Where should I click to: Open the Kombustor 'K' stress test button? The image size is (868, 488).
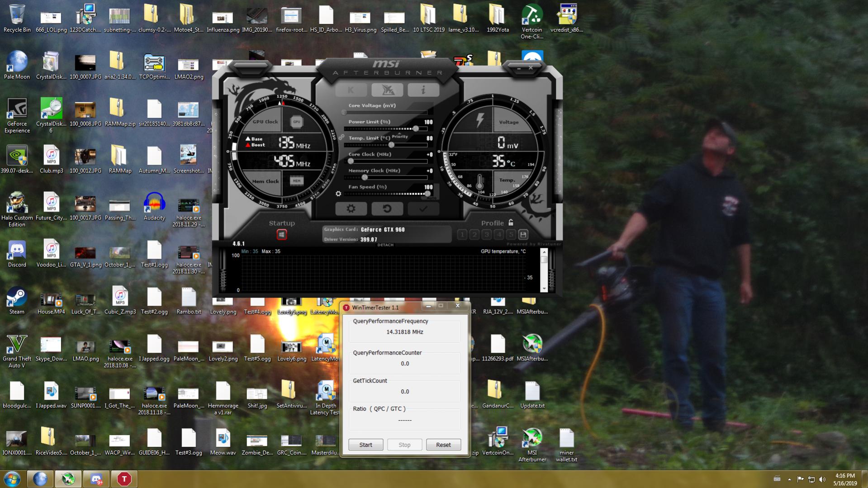[351, 90]
